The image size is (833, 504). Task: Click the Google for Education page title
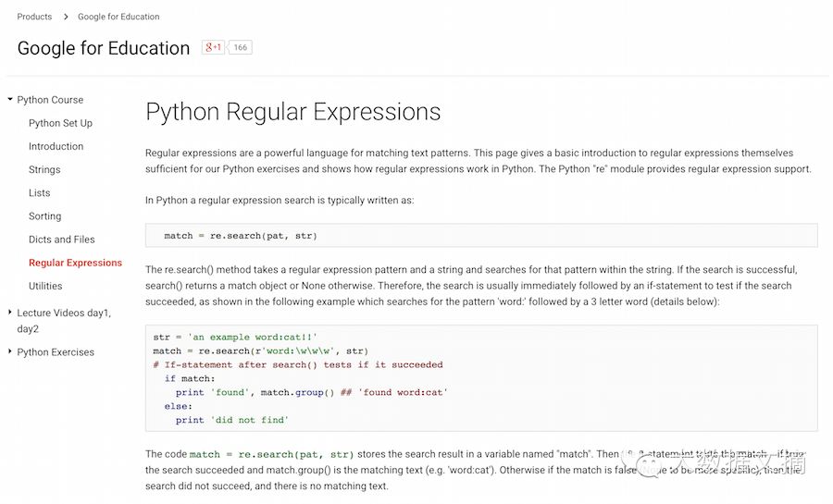tap(104, 48)
